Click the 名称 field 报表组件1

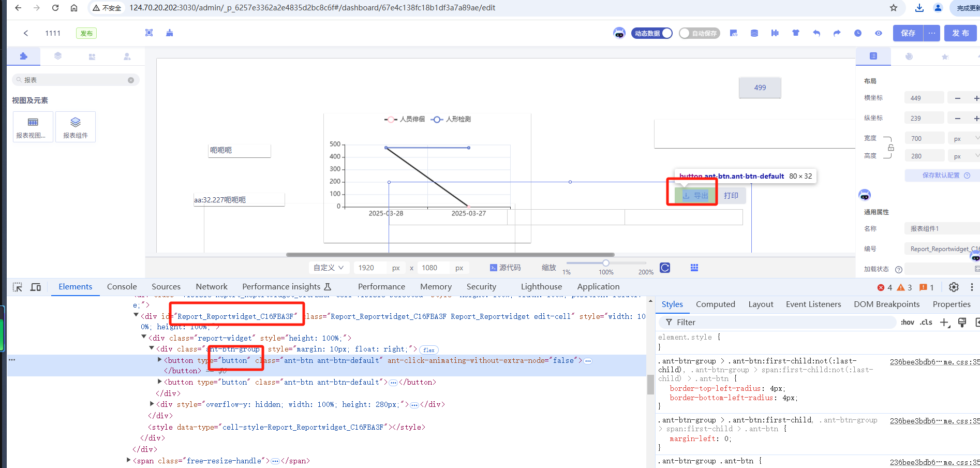pyautogui.click(x=942, y=229)
